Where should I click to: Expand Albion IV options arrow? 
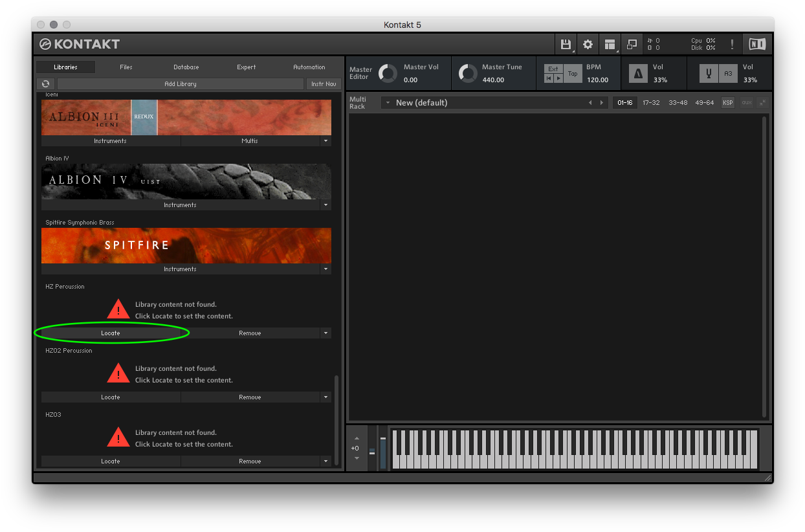(x=325, y=205)
